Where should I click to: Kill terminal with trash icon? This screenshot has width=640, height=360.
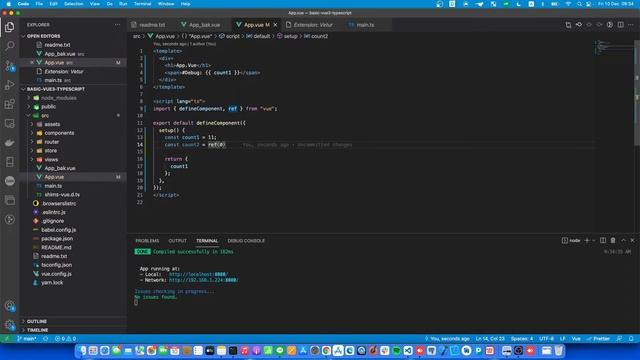click(613, 241)
